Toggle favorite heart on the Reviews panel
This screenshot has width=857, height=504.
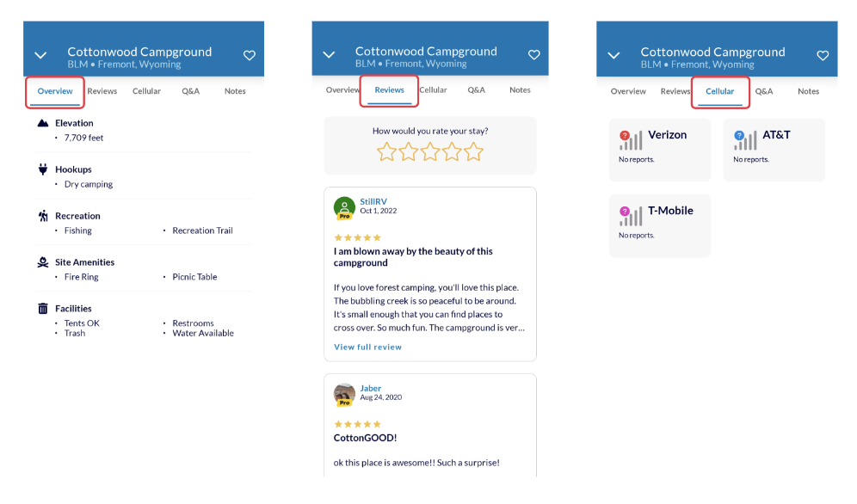tap(533, 55)
